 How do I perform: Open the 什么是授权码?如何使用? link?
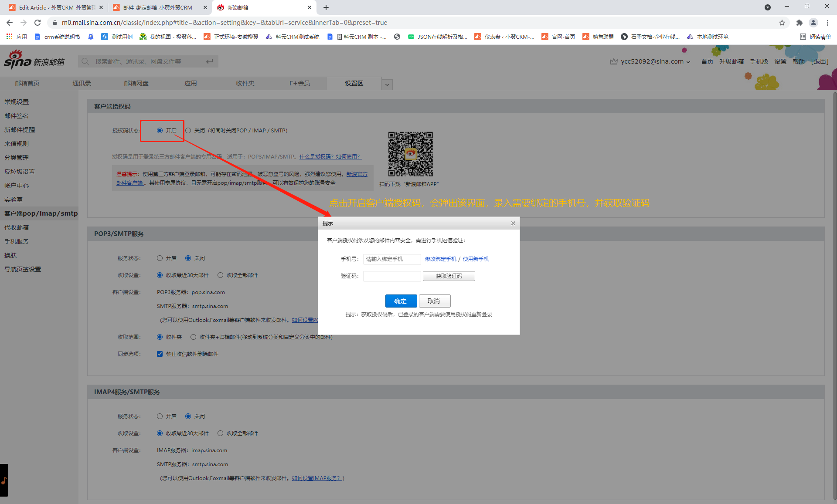click(330, 157)
